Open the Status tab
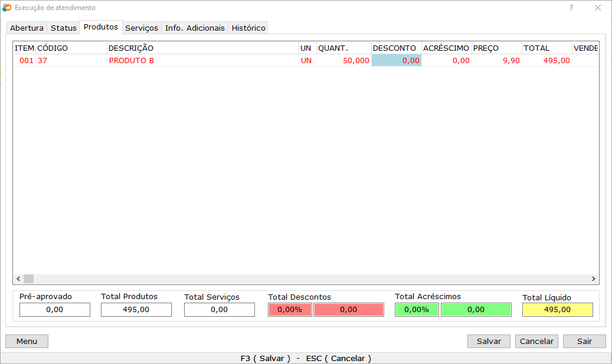 [64, 28]
